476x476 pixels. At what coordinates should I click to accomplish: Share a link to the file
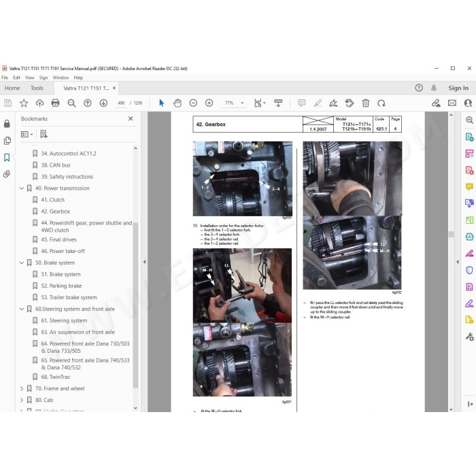pos(436,103)
